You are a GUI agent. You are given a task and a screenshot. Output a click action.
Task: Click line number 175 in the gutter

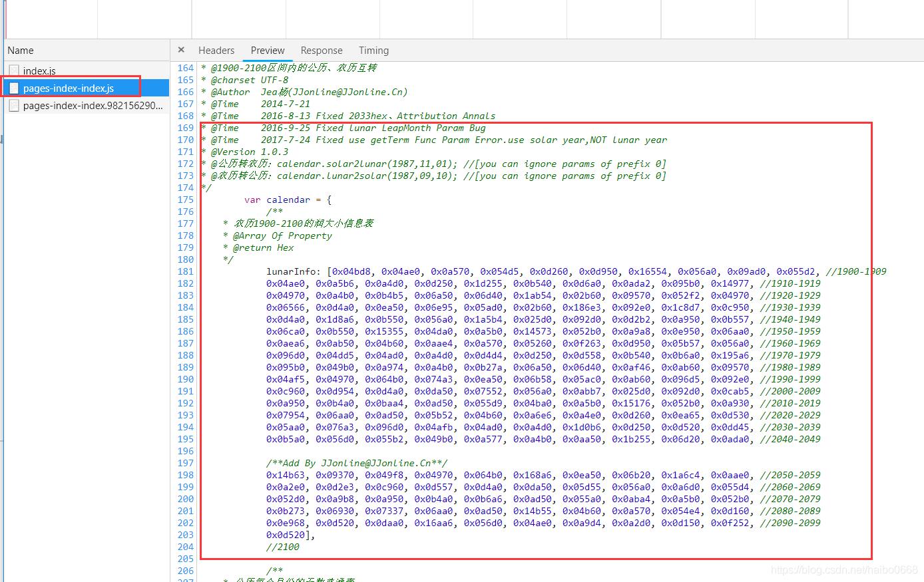(186, 200)
